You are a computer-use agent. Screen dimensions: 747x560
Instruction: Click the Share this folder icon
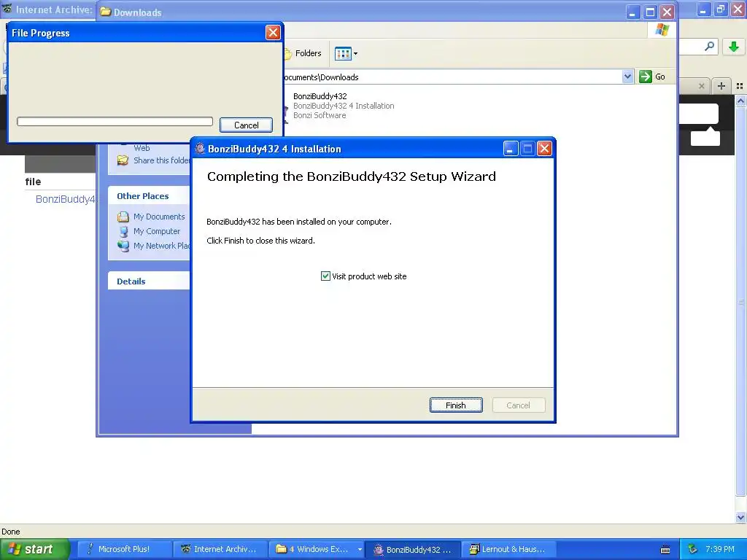pos(123,160)
